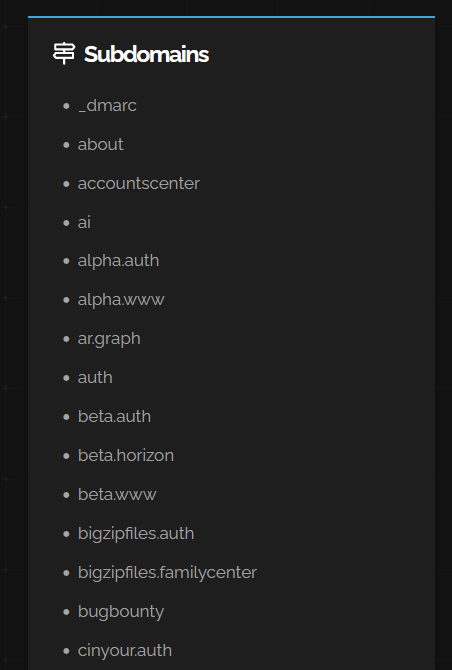Screen dimensions: 452x670
Task: Select the about subdomain entry
Action: click(x=100, y=144)
